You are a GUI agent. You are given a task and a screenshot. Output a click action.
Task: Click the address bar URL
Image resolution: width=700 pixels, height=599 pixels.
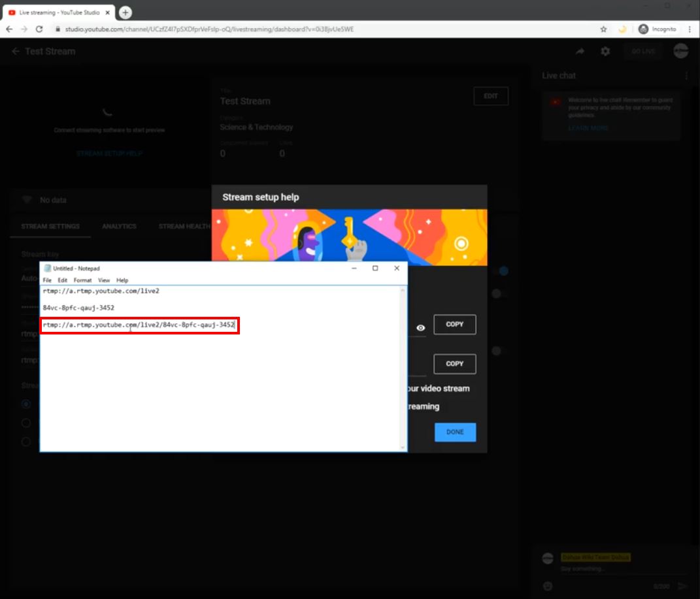209,29
